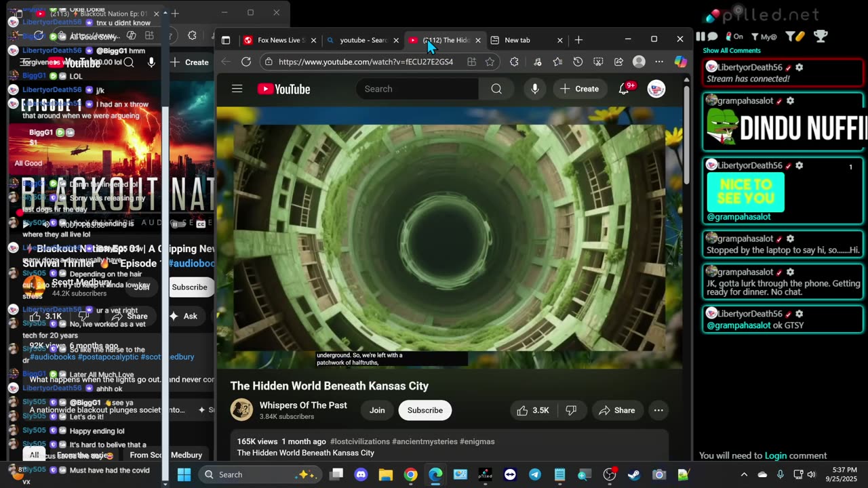The image size is (868, 488).
Task: Click the Kansas City video player
Action: coord(450,238)
